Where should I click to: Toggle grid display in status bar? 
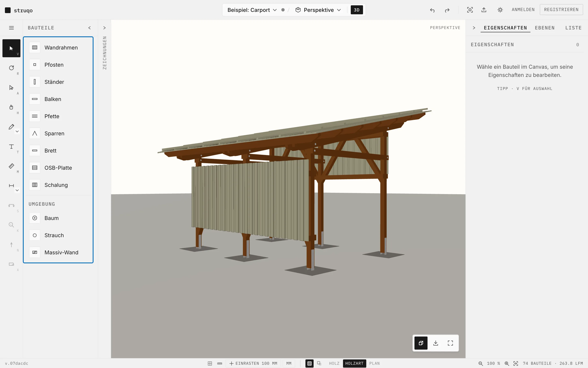click(210, 363)
